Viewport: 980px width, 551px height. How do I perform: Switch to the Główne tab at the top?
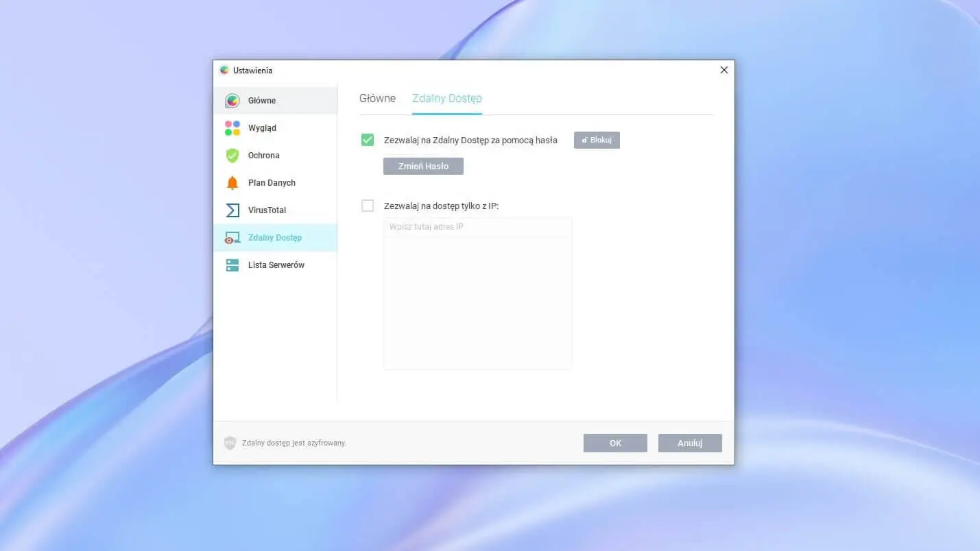[377, 99]
